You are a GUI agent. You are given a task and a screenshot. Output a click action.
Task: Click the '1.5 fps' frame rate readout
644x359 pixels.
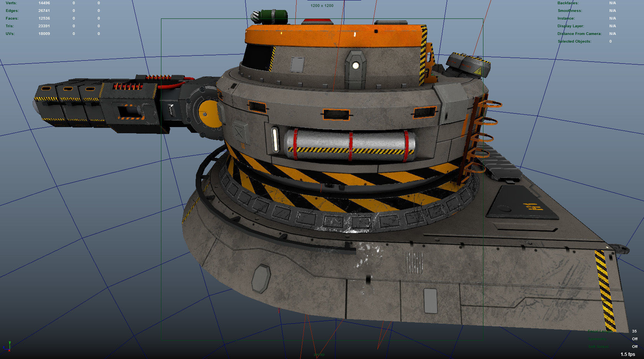(x=627, y=354)
